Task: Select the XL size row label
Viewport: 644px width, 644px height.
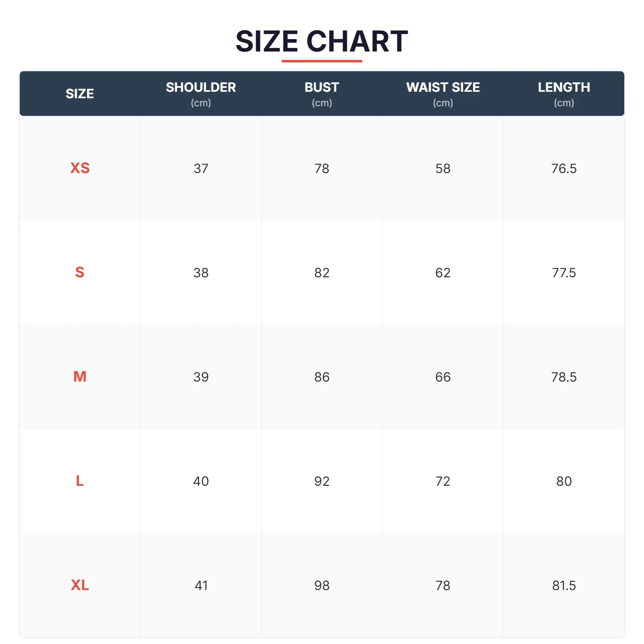Action: [80, 585]
